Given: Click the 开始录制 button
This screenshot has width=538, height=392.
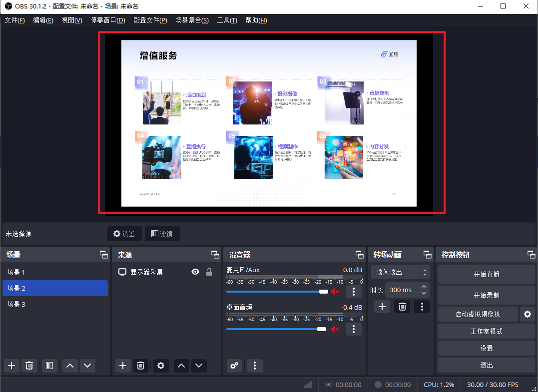Looking at the screenshot, I should 486,295.
